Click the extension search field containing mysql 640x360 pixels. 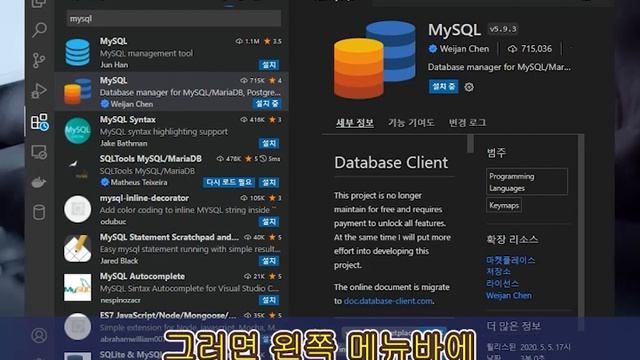coord(173,18)
